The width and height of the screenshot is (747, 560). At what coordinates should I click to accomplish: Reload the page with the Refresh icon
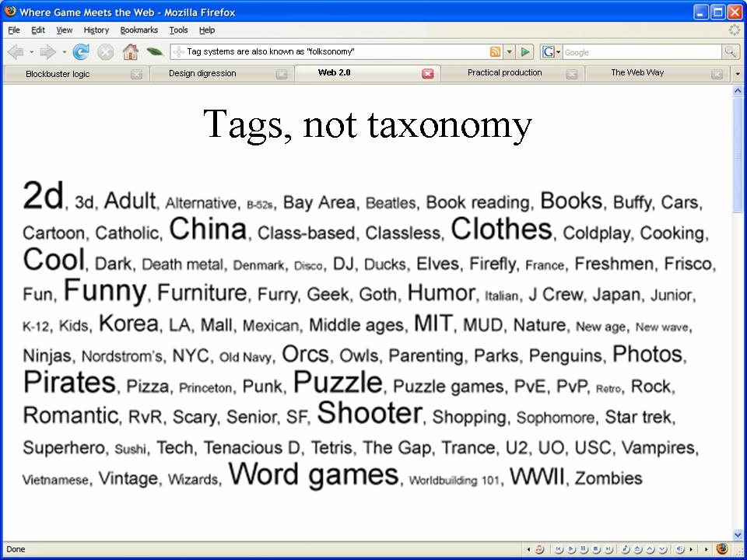[81, 51]
